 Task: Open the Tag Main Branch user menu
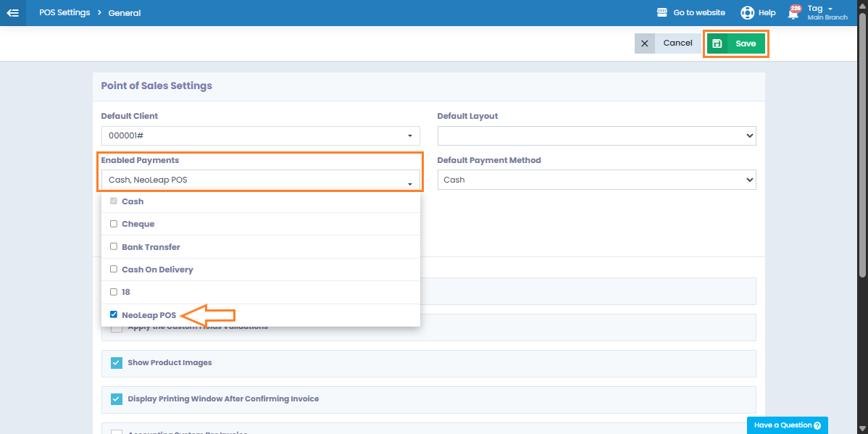[x=826, y=13]
